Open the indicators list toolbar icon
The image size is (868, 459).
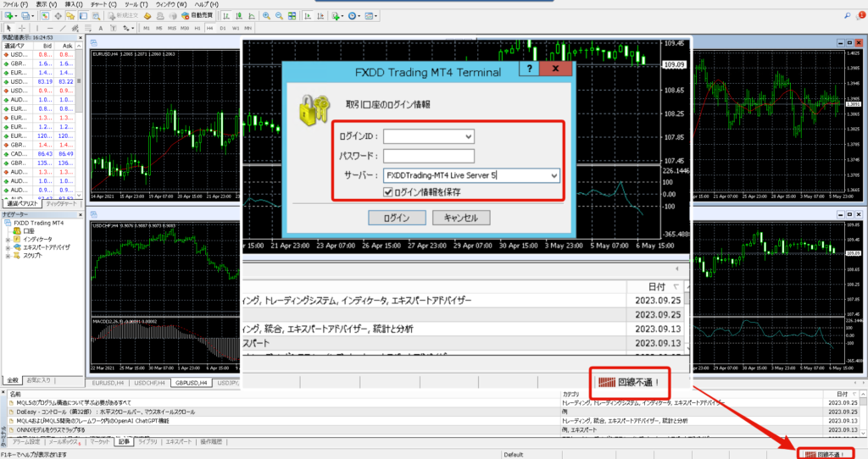point(337,16)
